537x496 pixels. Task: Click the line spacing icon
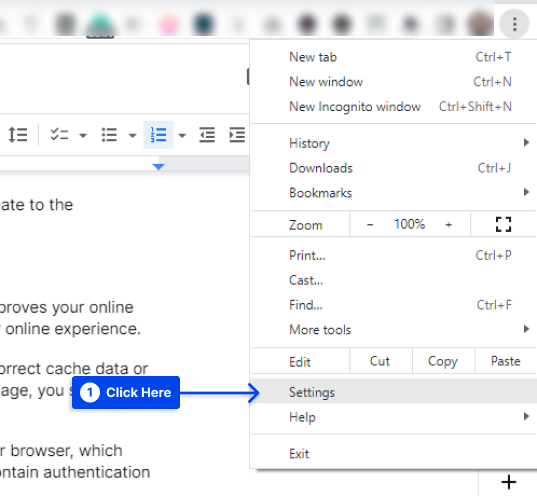[x=17, y=135]
